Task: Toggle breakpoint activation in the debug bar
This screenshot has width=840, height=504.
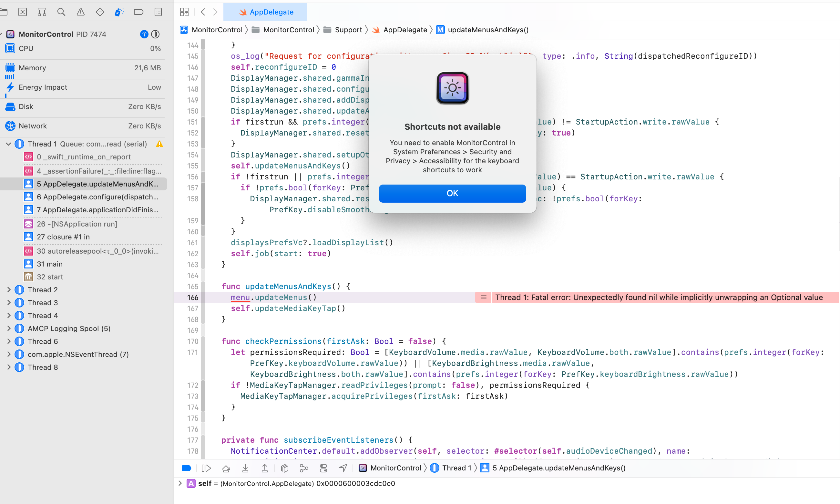Action: click(186, 468)
